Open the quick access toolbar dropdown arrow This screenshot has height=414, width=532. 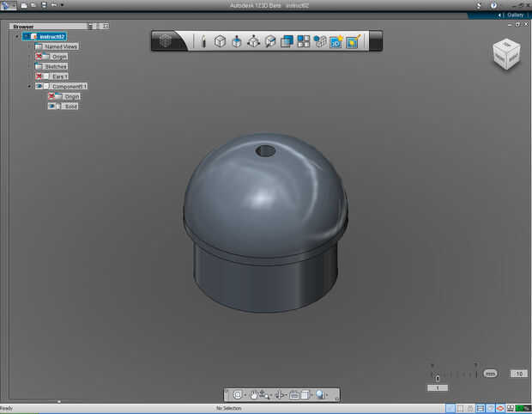pos(62,5)
